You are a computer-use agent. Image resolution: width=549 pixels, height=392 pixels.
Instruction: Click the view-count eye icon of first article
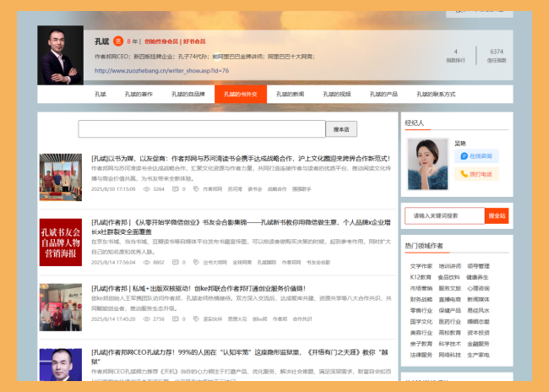click(145, 189)
